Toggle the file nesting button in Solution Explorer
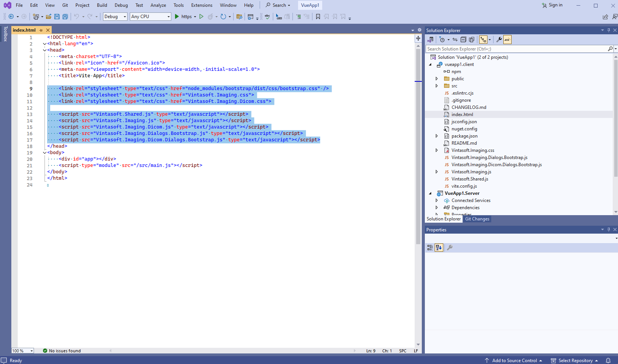 (x=483, y=40)
